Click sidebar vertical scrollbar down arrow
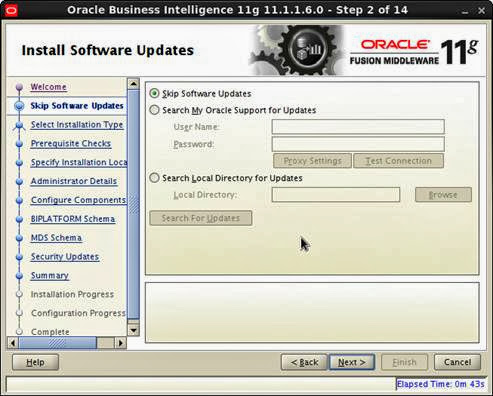This screenshot has height=396, width=493. click(133, 330)
